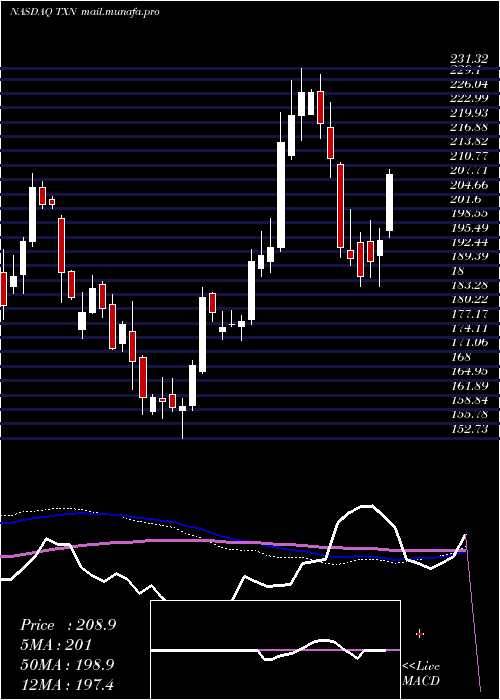Click the red cross marker near Live MACD
The width and height of the screenshot is (500, 700).
point(420,633)
